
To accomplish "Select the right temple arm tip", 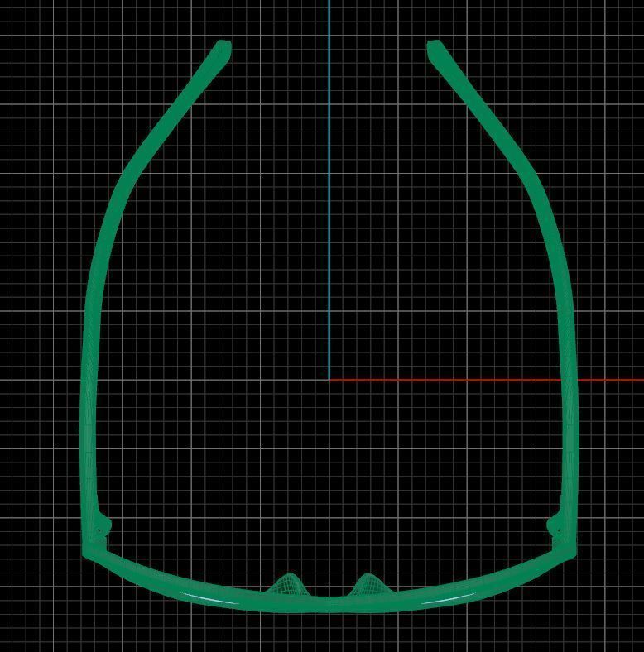I will click(435, 50).
